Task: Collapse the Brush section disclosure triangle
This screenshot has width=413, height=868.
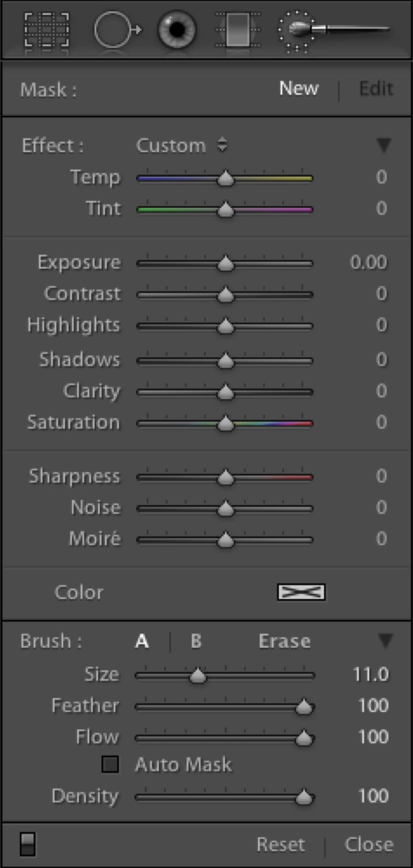Action: pyautogui.click(x=385, y=641)
